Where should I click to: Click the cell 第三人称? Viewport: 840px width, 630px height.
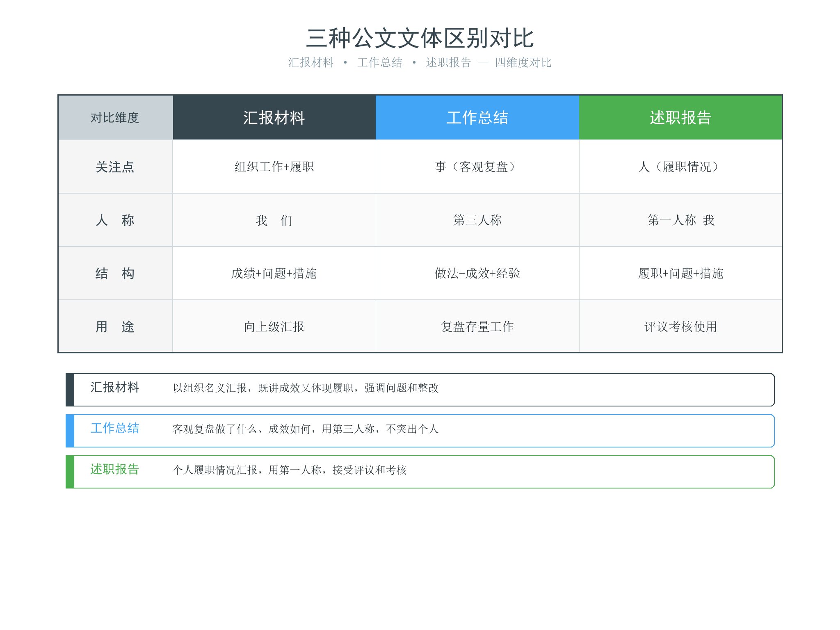tap(477, 220)
